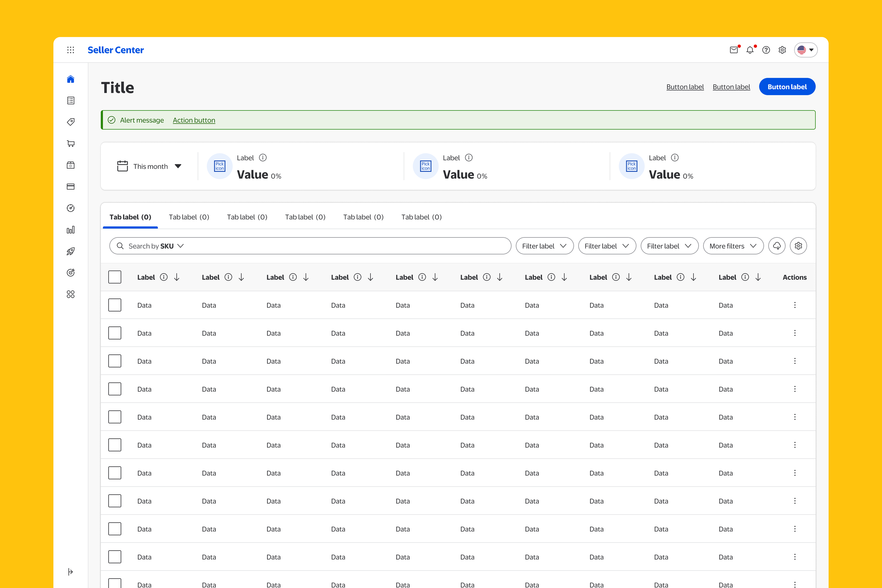The width and height of the screenshot is (882, 588).
Task: Click the price tag sidebar icon
Action: point(71,122)
